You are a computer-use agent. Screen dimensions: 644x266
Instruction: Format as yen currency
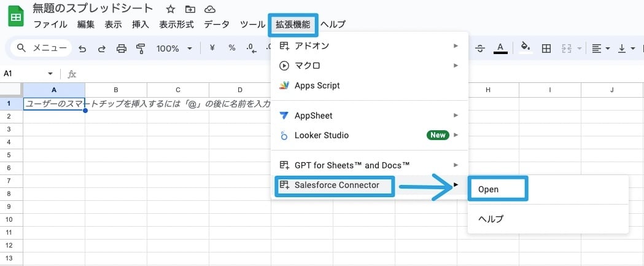click(x=212, y=48)
